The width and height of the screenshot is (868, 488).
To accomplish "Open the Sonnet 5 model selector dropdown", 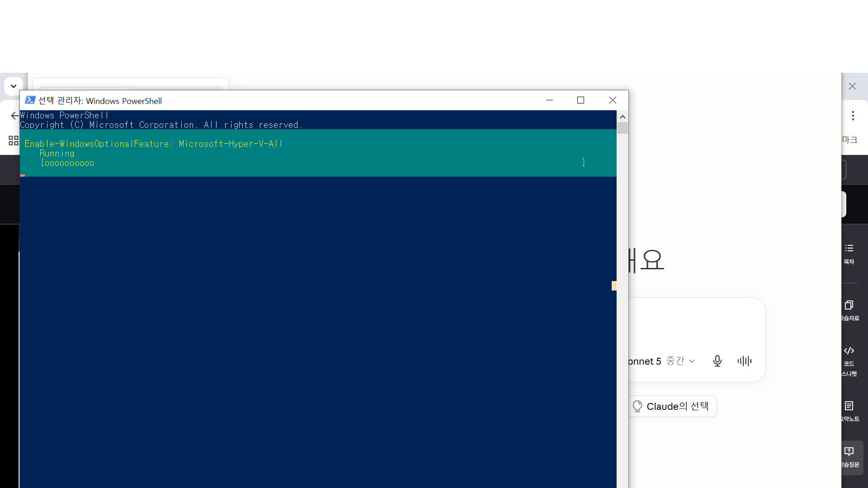I will 661,361.
